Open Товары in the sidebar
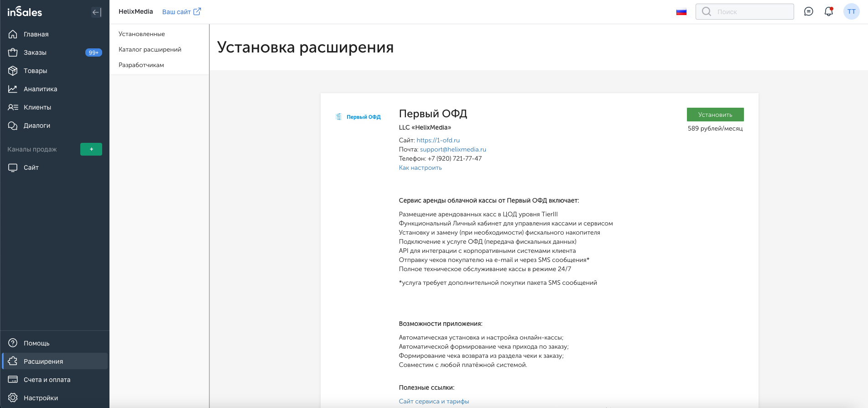The height and width of the screenshot is (408, 868). (x=36, y=71)
